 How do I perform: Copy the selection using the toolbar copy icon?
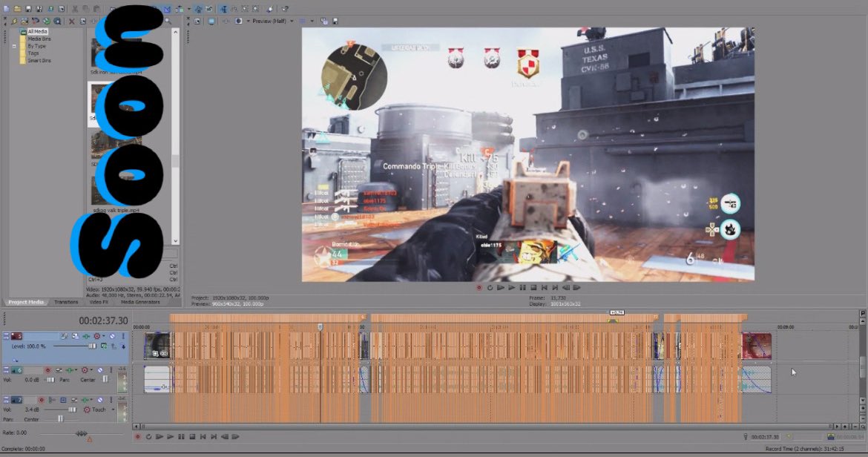click(86, 9)
